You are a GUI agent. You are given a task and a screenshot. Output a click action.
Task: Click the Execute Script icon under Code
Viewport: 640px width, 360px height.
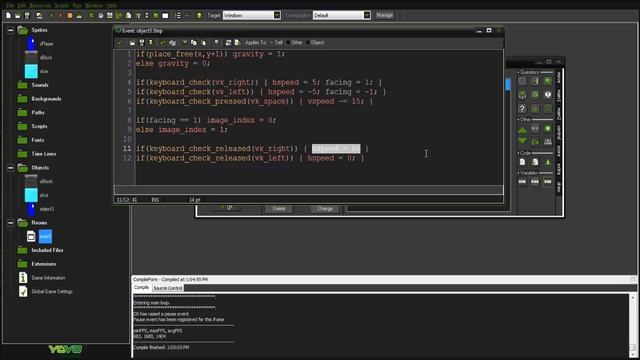coord(535,162)
